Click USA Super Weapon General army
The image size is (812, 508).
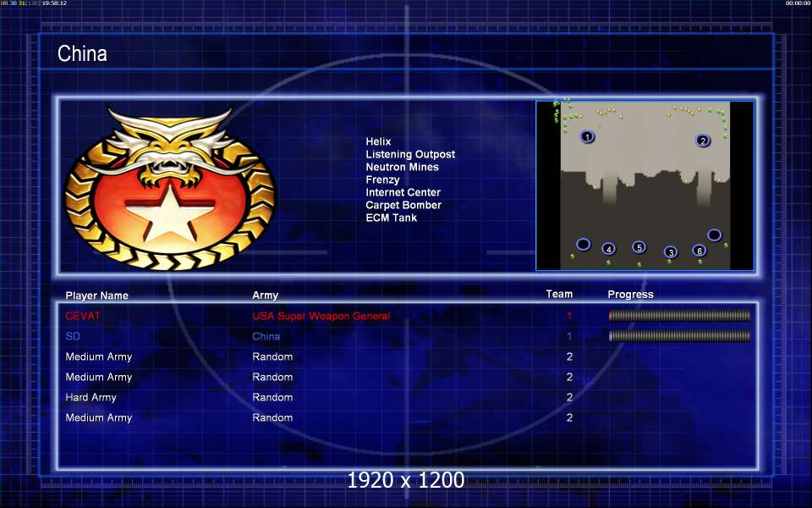321,316
